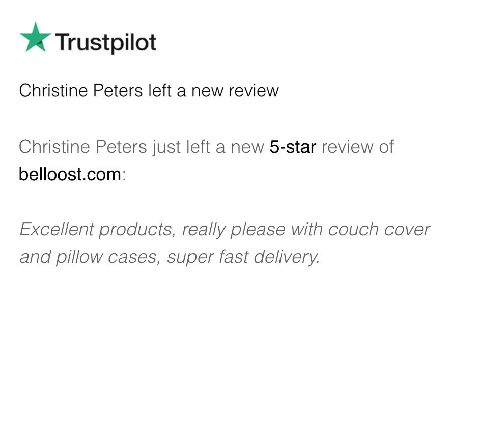Click the bold 5-star rating text
This screenshot has height=433, width=504.
(x=293, y=147)
